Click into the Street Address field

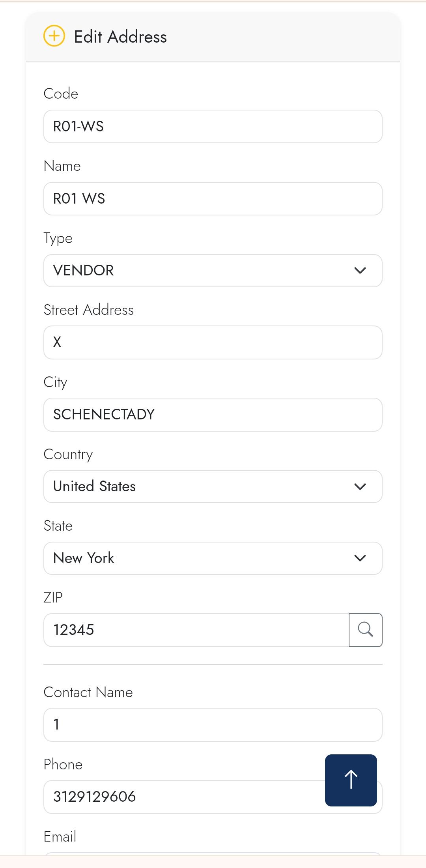point(213,342)
